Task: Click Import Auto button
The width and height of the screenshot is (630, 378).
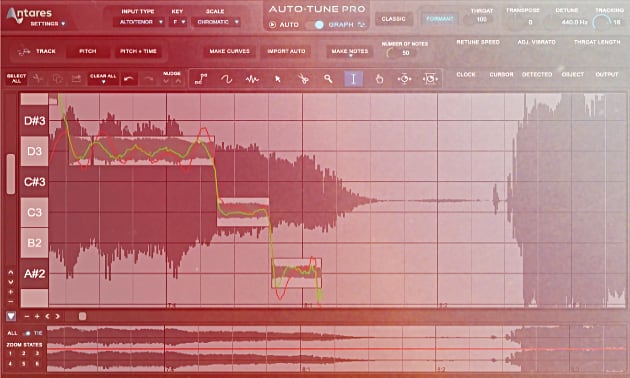Action: pos(286,51)
